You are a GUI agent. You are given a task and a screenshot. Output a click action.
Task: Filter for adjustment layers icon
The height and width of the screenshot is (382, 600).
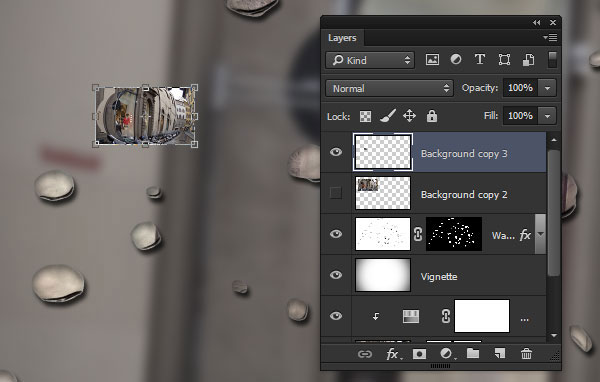click(x=456, y=59)
